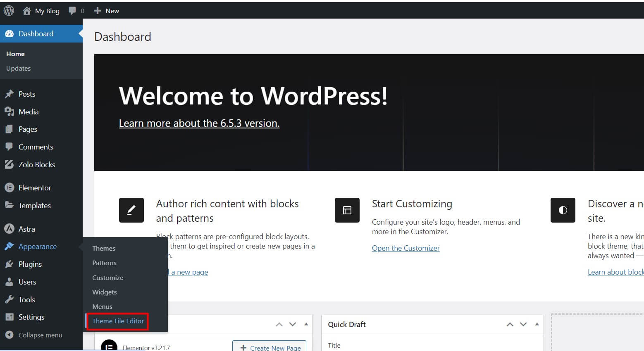This screenshot has width=644, height=351.
Task: Select Updates under Dashboard
Action: pyautogui.click(x=19, y=68)
